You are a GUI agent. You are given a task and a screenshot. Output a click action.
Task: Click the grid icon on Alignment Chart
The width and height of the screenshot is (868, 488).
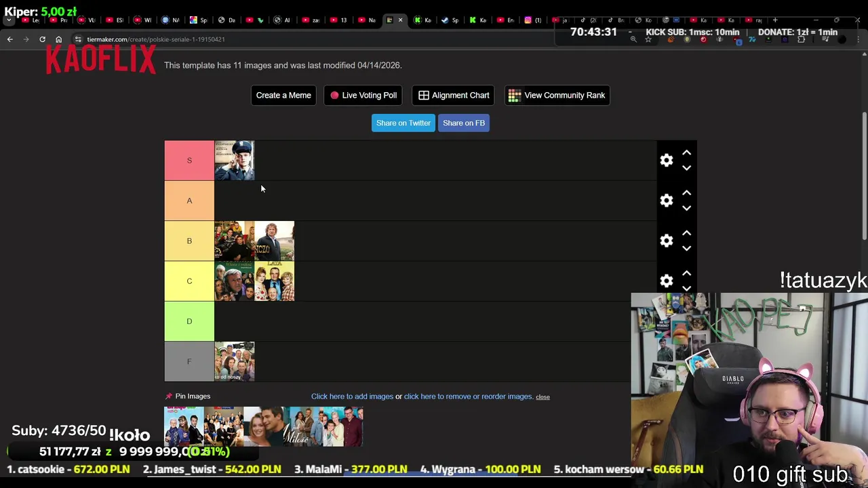pos(424,96)
